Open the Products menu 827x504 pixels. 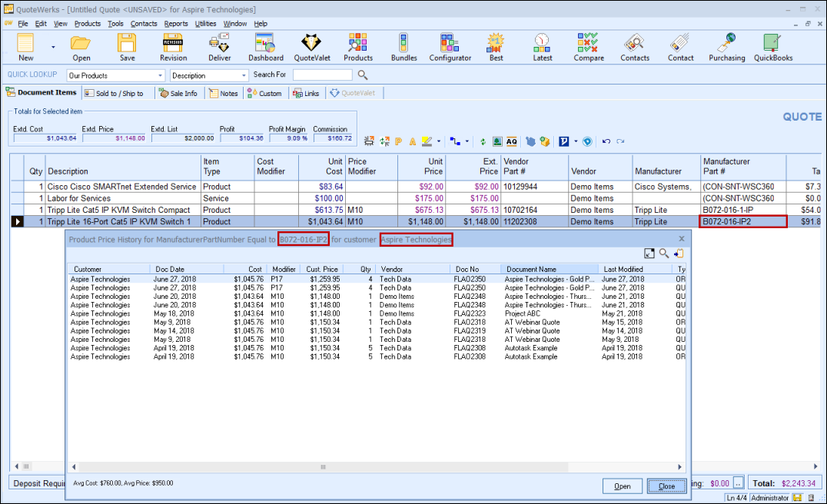(87, 24)
